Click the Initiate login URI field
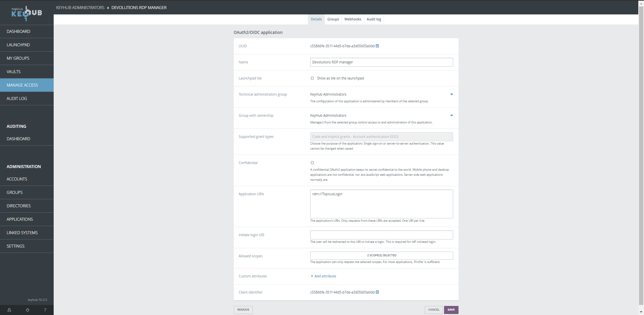Screen dimensions: 644x315 (381, 235)
